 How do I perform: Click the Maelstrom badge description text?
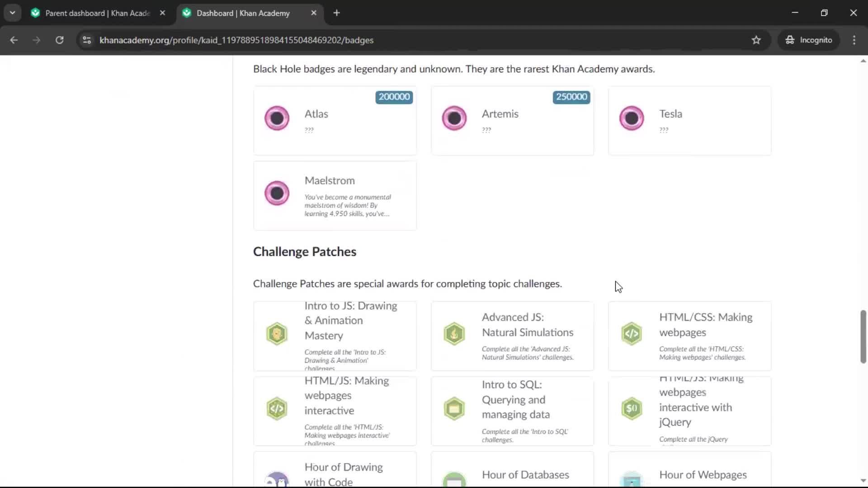348,206
